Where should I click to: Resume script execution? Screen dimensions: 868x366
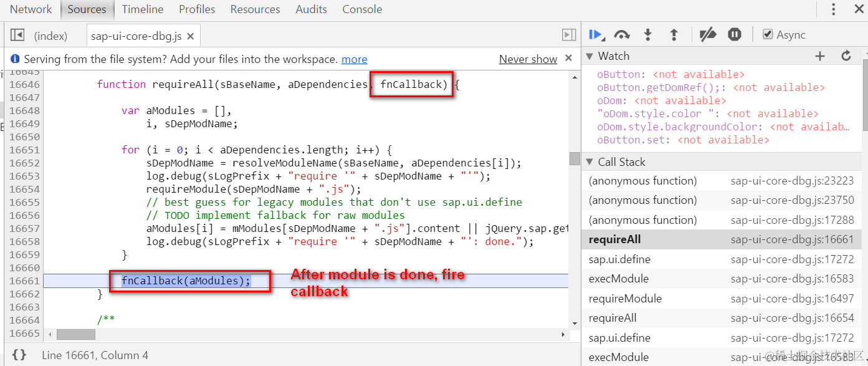coord(596,35)
